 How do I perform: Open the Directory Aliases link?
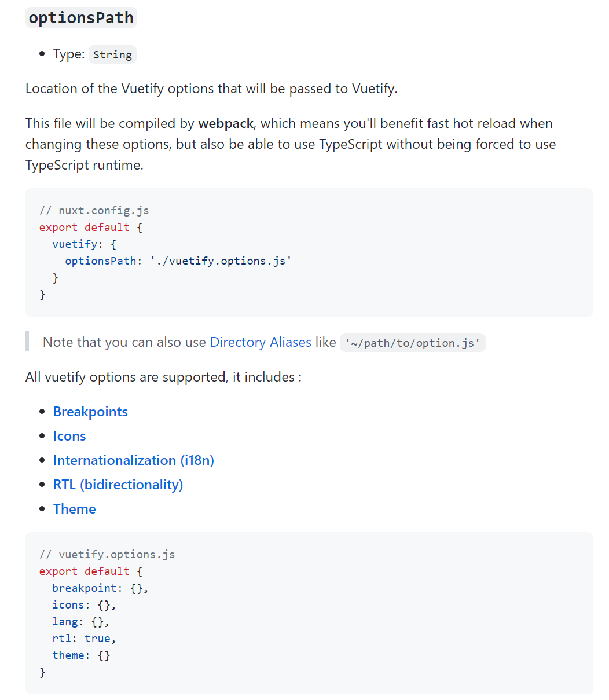(x=261, y=342)
